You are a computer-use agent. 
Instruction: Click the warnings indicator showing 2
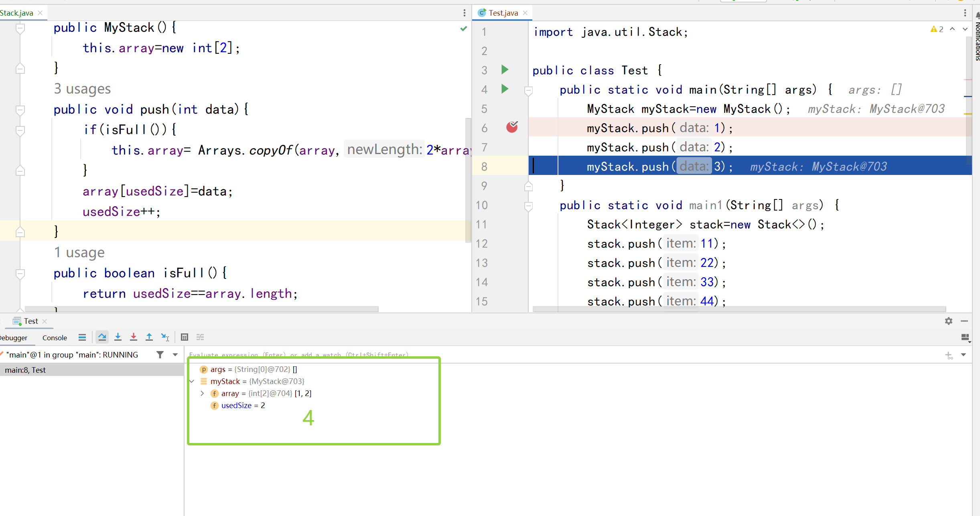[x=937, y=29]
